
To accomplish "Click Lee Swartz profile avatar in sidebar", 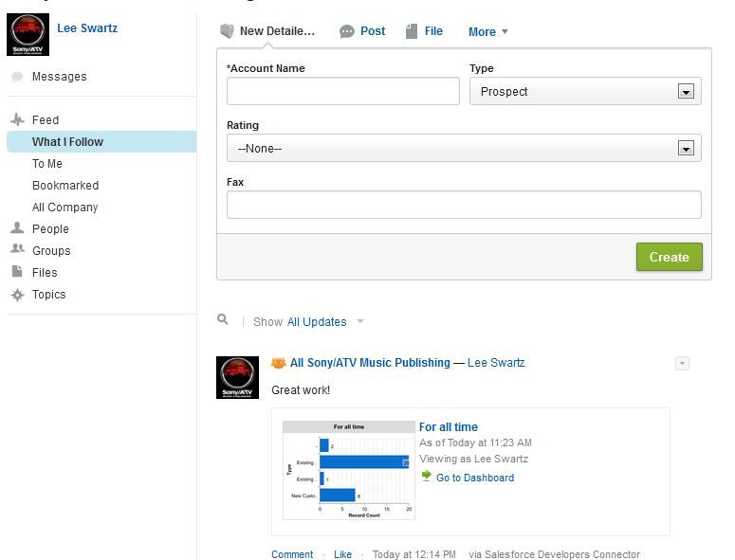I will click(x=28, y=35).
